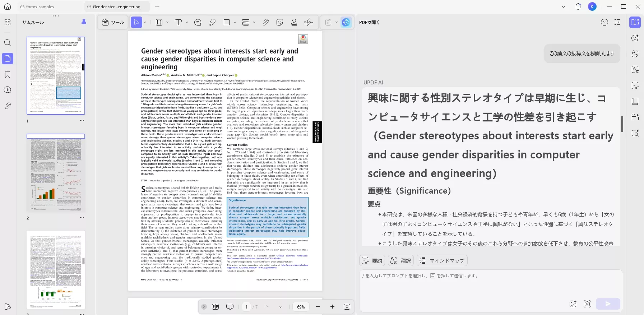Select the rectangle shape tool
Viewport: 644px width, 315px height.
point(227,22)
